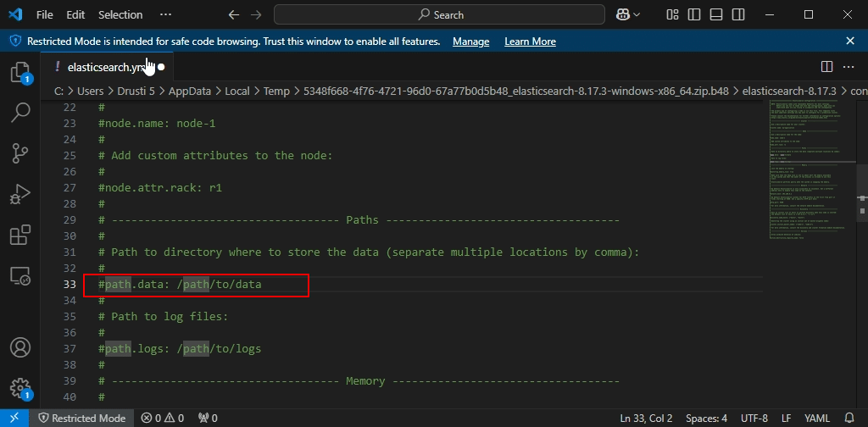Expand the Copilot dropdown arrow
Viewport: 868px width, 427px height.
637,14
